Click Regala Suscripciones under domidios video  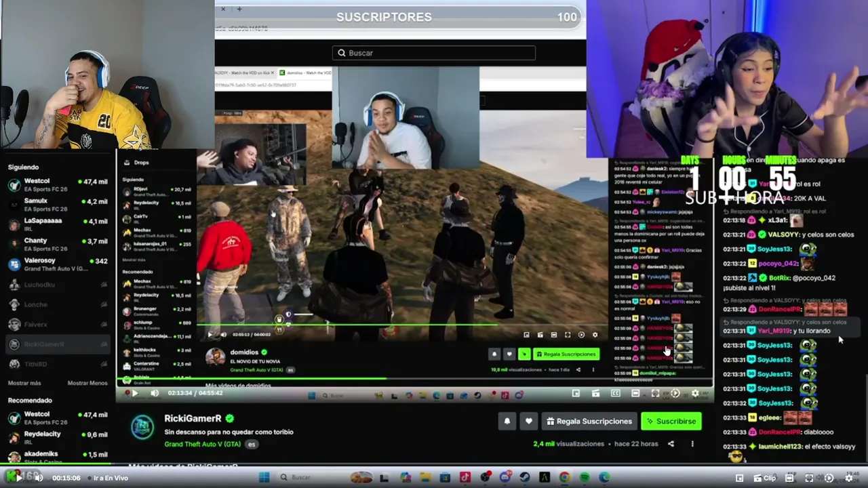566,354
